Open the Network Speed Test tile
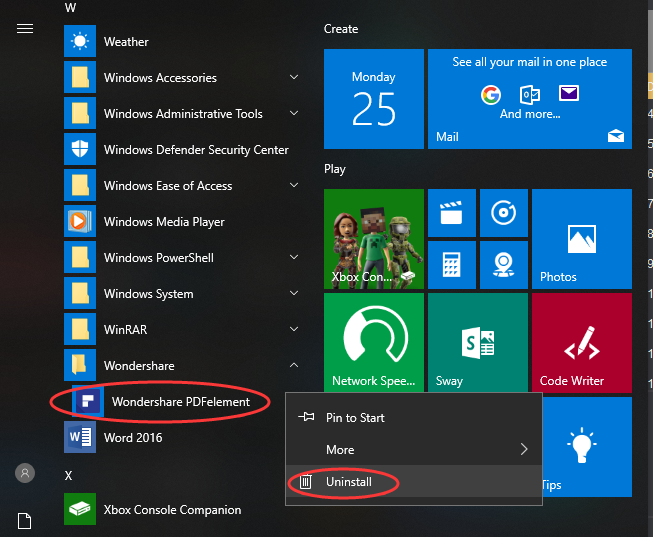Viewport: 653px width, 537px height. [374, 342]
